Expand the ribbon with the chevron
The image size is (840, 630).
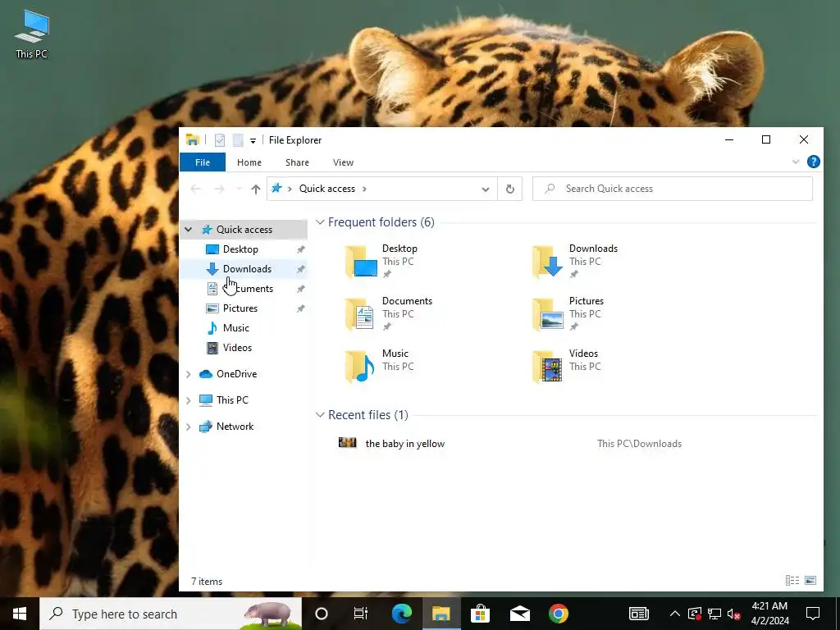click(796, 162)
